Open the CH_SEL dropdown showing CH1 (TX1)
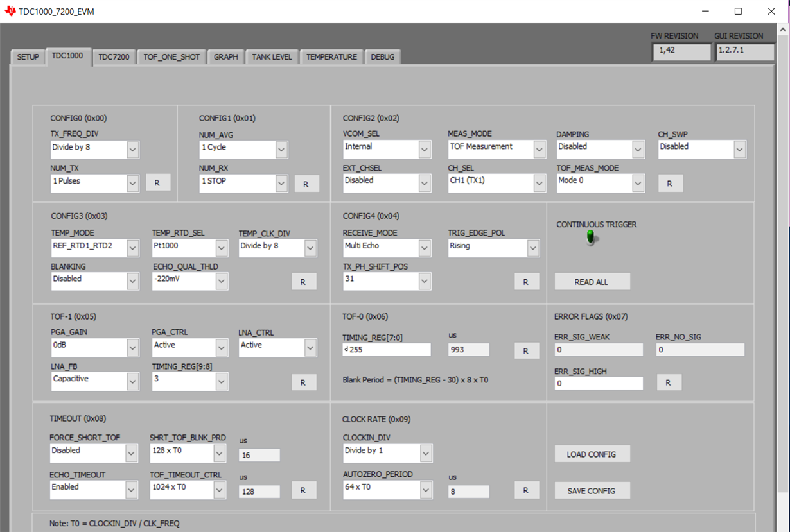 [x=497, y=183]
